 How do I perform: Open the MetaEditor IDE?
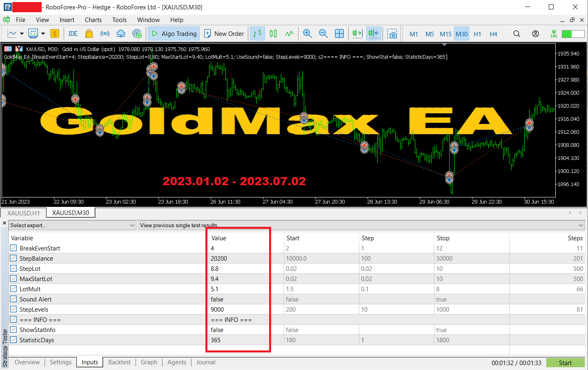pos(73,34)
